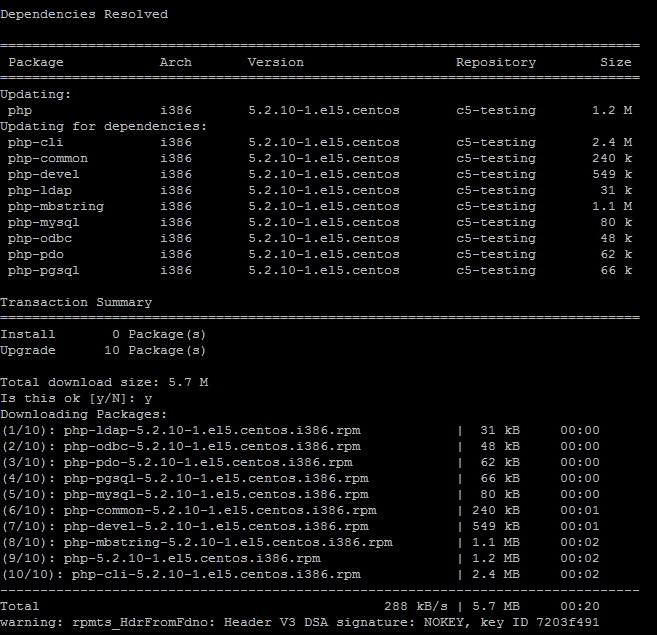657x635 pixels.
Task: Select the 'Arch' column header
Action: pyautogui.click(x=176, y=62)
